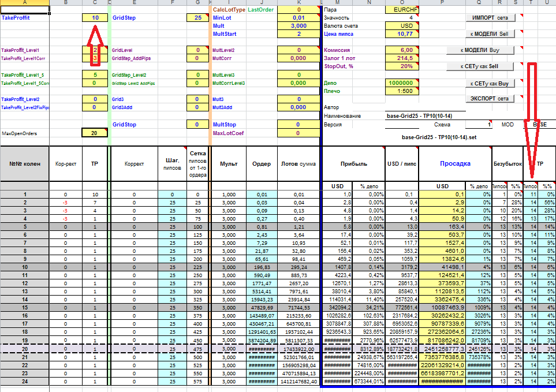Click the к СЕТу как Sell button
This screenshot has height=392, width=556.
point(480,66)
